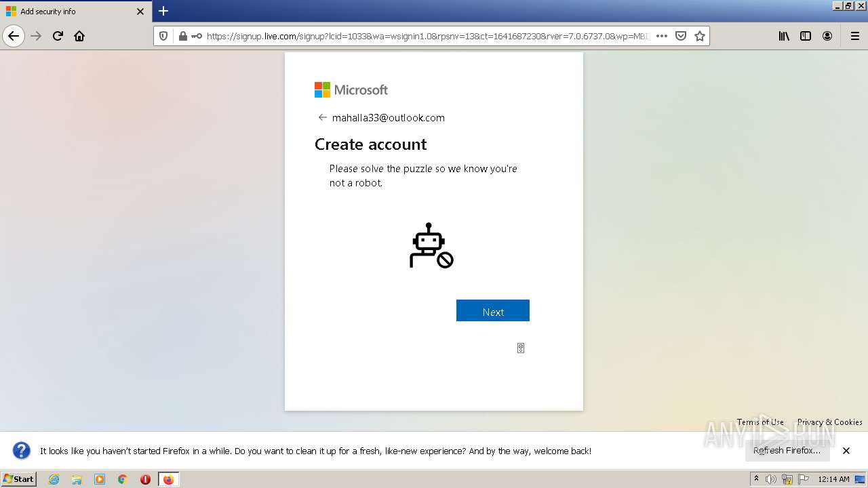
Task: Select the Add security info tab
Action: [76, 12]
